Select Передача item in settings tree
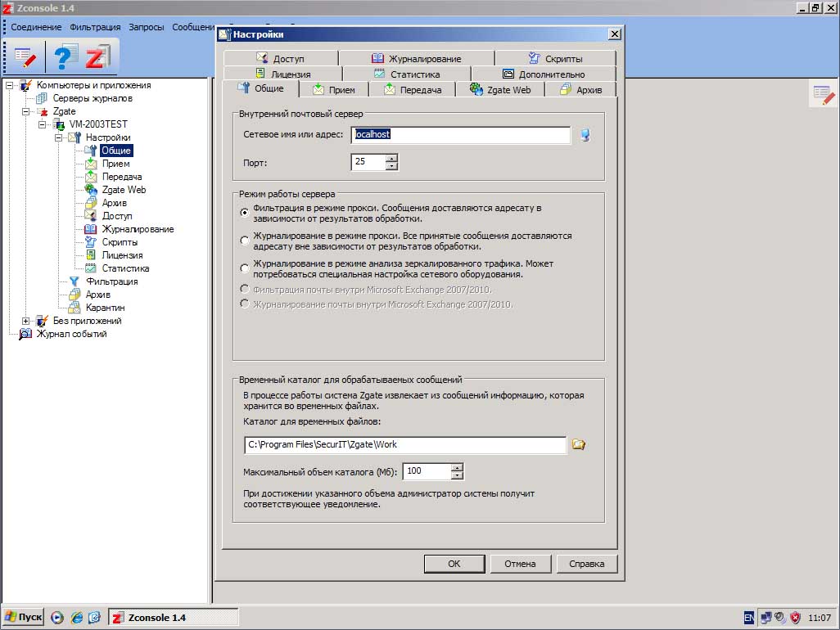The width and height of the screenshot is (840, 630). coord(122,177)
